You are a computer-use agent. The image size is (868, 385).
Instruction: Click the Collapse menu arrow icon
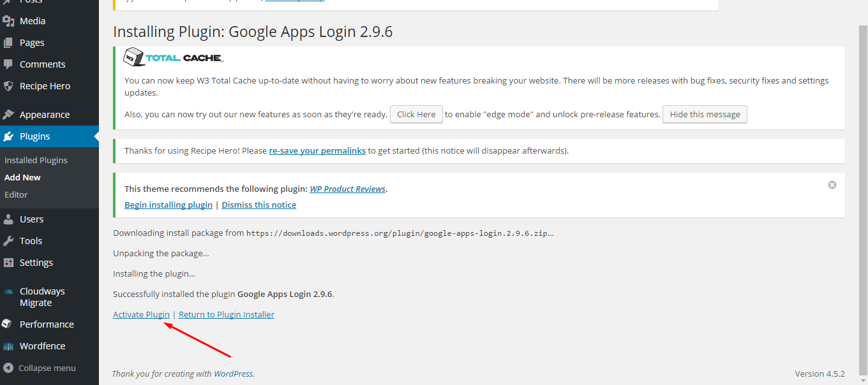point(8,368)
